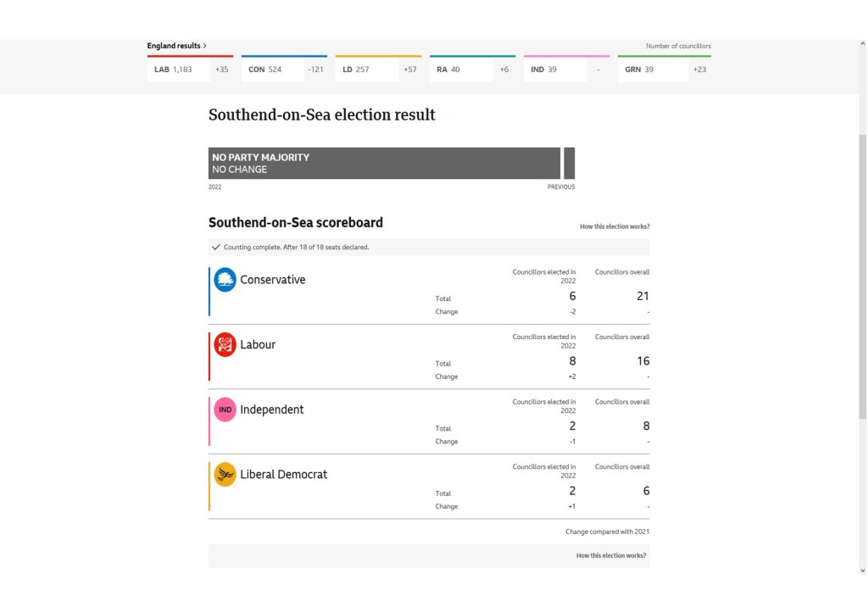
Task: Select the RA 40 results tile
Action: pyautogui.click(x=472, y=70)
